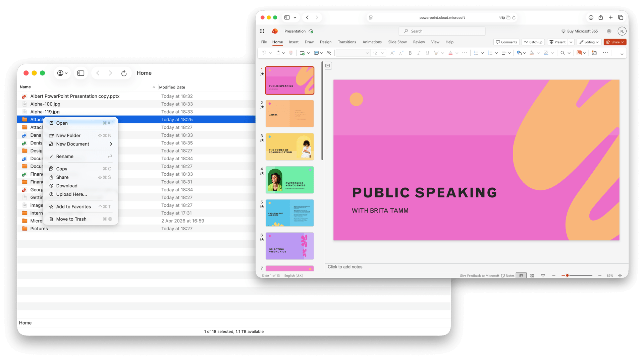
Task: Open the settings gear in PowerPoint
Action: click(x=609, y=31)
